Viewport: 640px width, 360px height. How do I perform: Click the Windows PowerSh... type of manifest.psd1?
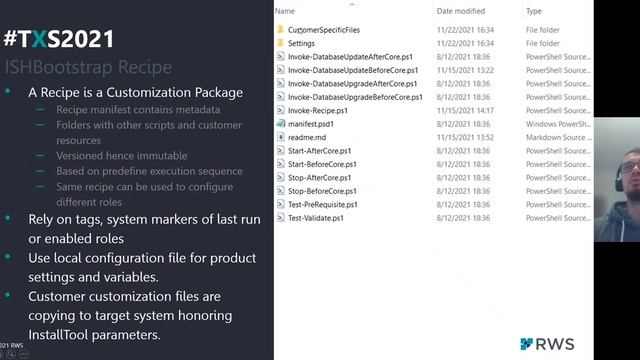click(558, 124)
